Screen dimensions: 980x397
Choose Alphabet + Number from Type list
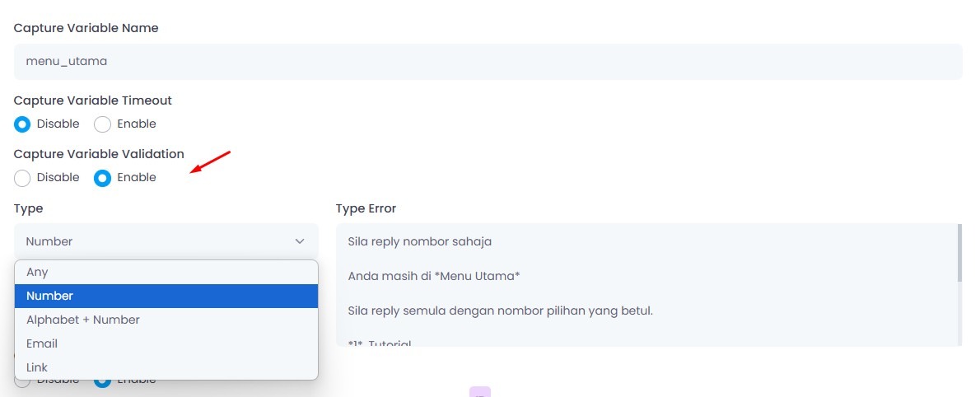coord(166,320)
